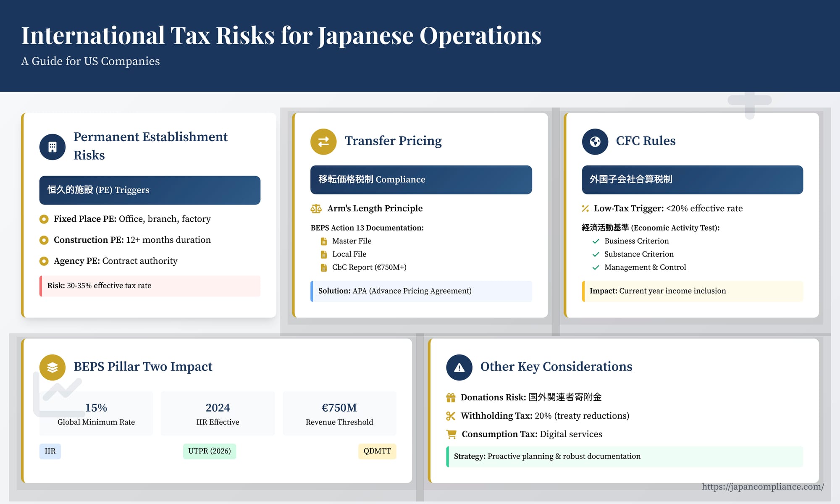The image size is (840, 504).
Task: Click the document icon next to CbC Report
Action: point(324,268)
